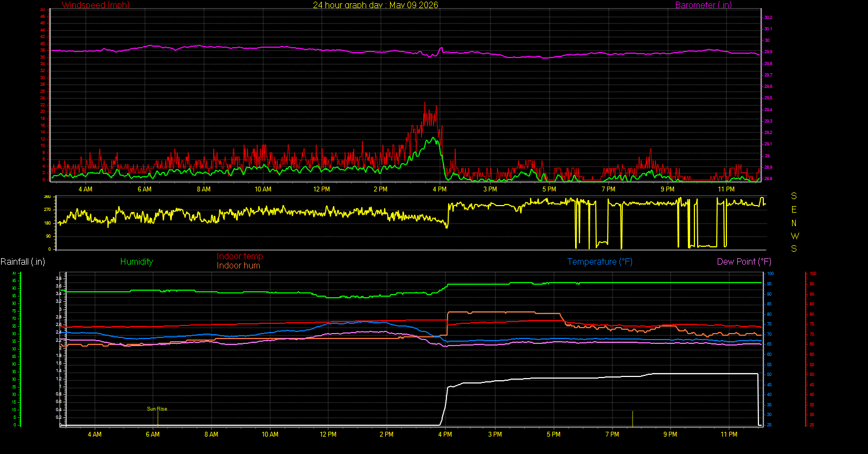Click "11 PM" on the windspeed chart time axis
Screen dimensions: 868x454
tap(726, 189)
